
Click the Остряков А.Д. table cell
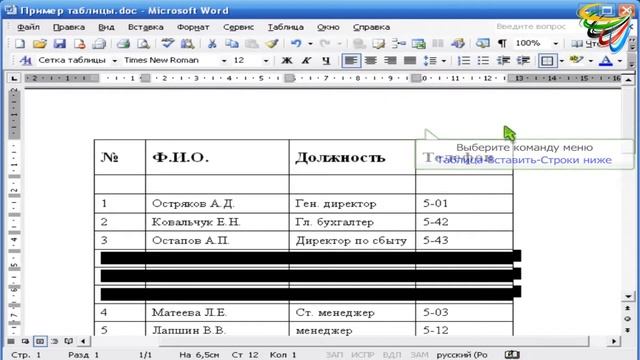[x=217, y=203]
